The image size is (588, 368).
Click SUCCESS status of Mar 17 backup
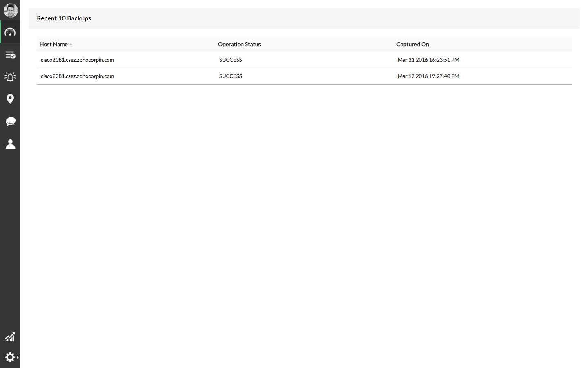[230, 76]
